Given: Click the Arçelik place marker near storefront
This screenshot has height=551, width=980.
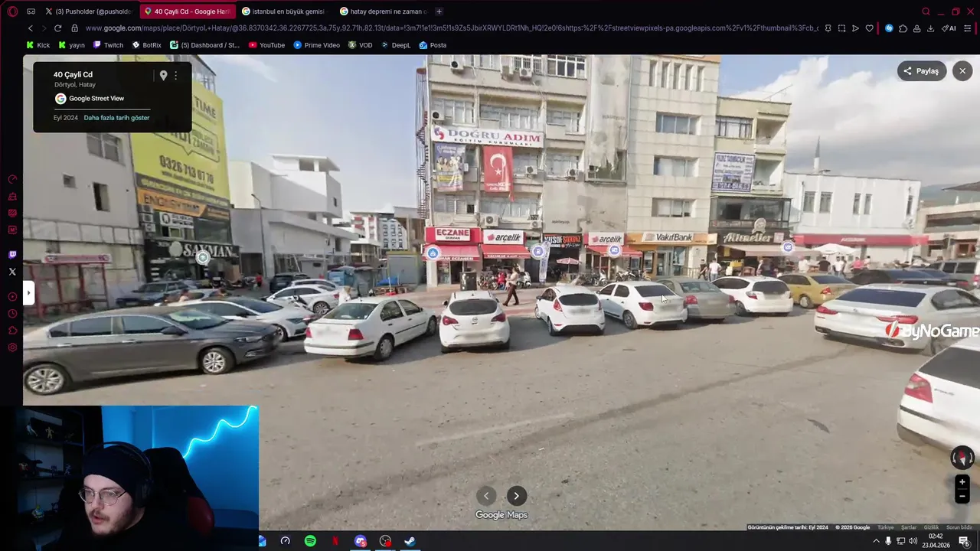Looking at the screenshot, I should [x=613, y=250].
